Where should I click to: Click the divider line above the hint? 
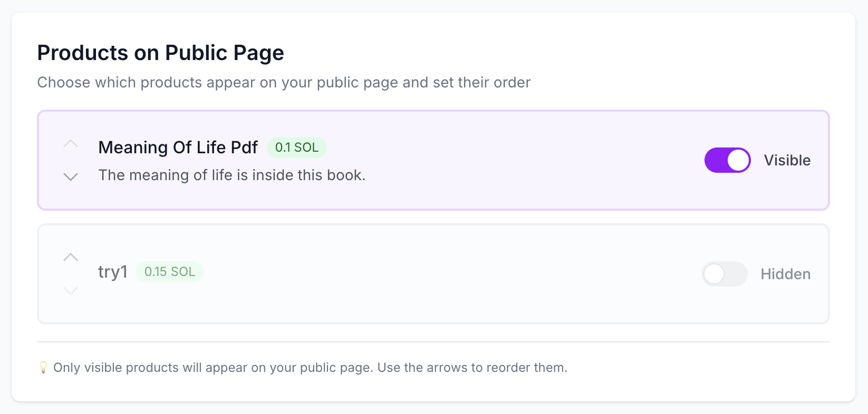tap(433, 342)
